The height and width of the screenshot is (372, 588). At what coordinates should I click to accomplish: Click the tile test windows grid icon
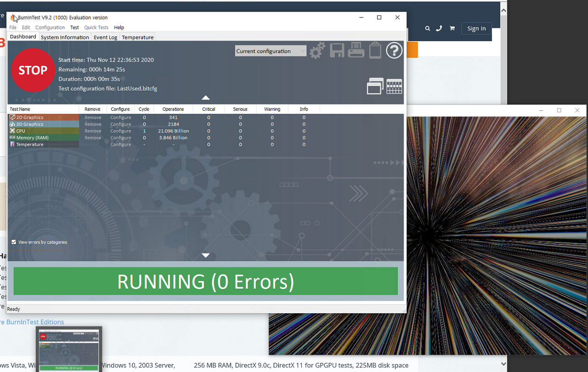(395, 86)
